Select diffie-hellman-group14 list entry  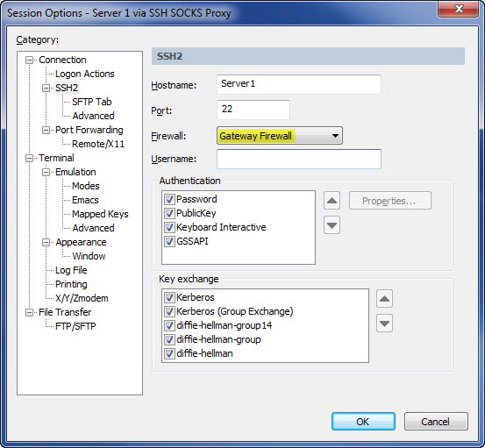224,325
